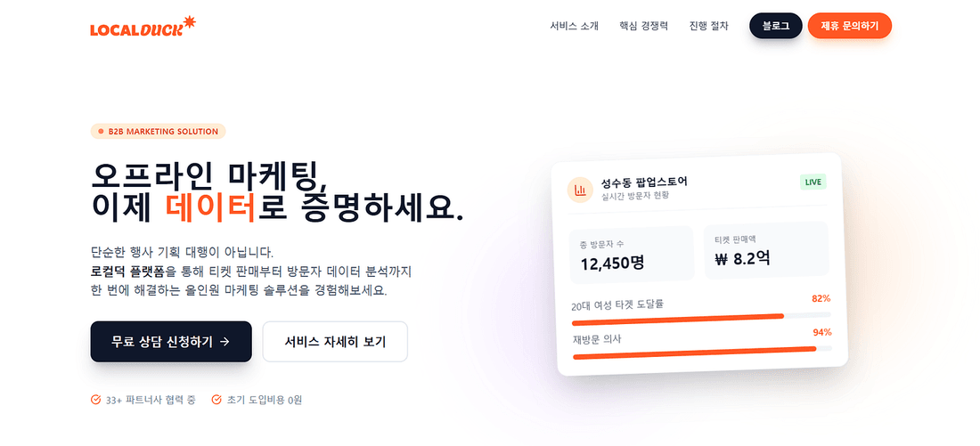
Task: Click the orange dot in the B2B Marketing Solution badge
Action: coord(101,132)
